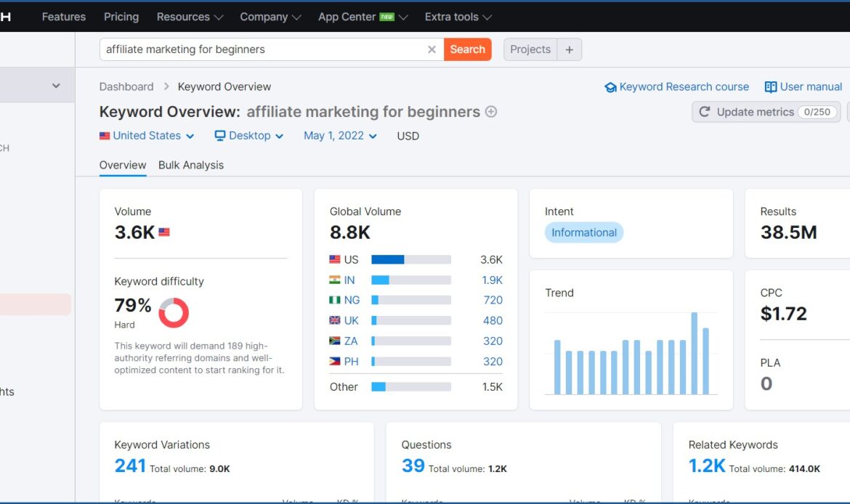Clear the keyword search field
Image resolution: width=850 pixels, height=504 pixels.
432,49
